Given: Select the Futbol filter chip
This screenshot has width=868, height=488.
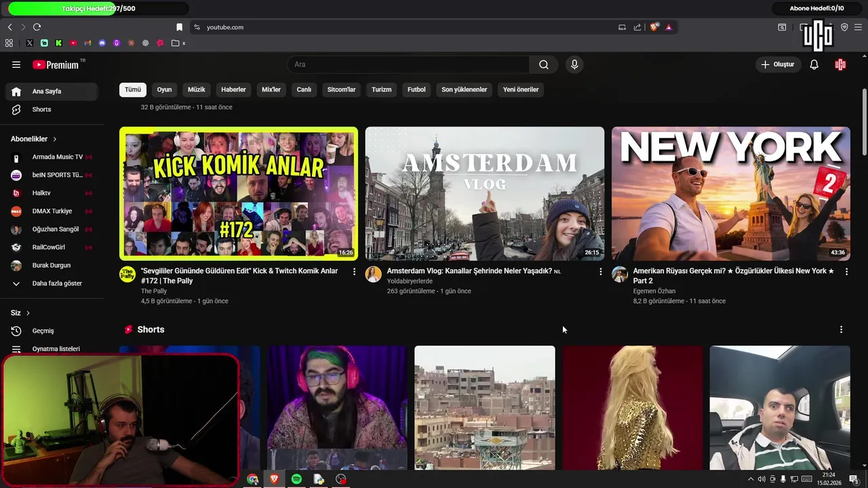Looking at the screenshot, I should pos(416,89).
